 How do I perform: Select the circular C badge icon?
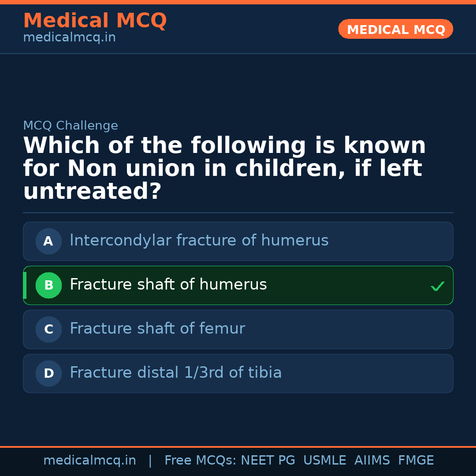coord(48,329)
